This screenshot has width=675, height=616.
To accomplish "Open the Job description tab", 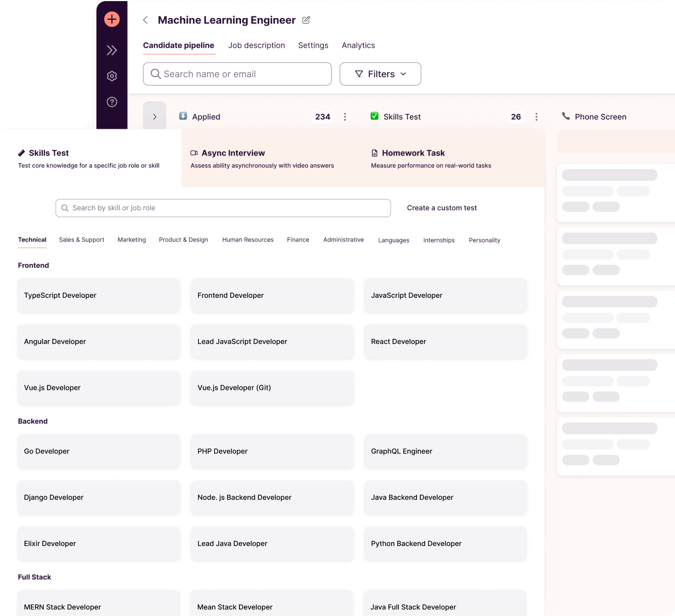I will click(x=256, y=45).
